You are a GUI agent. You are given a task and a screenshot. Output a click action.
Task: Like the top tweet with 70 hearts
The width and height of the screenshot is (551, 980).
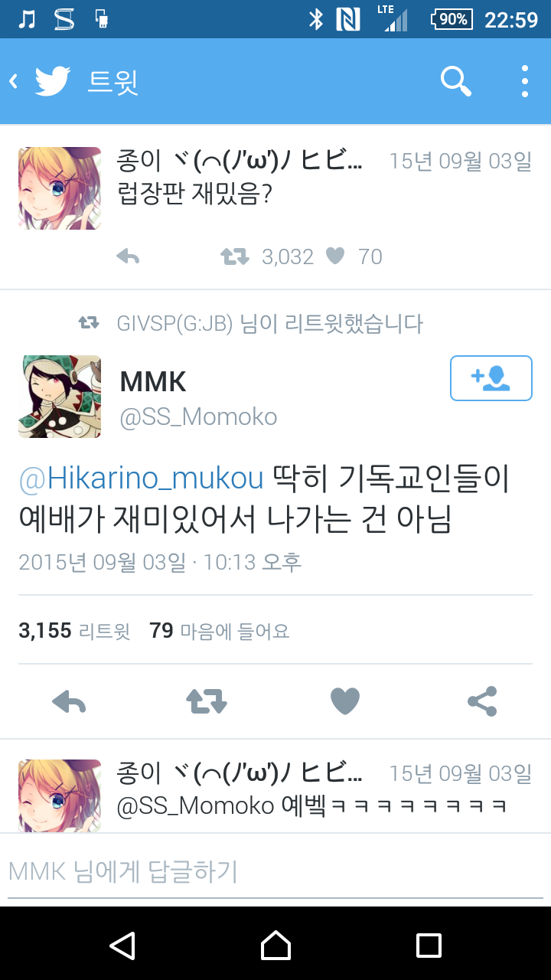tap(335, 256)
